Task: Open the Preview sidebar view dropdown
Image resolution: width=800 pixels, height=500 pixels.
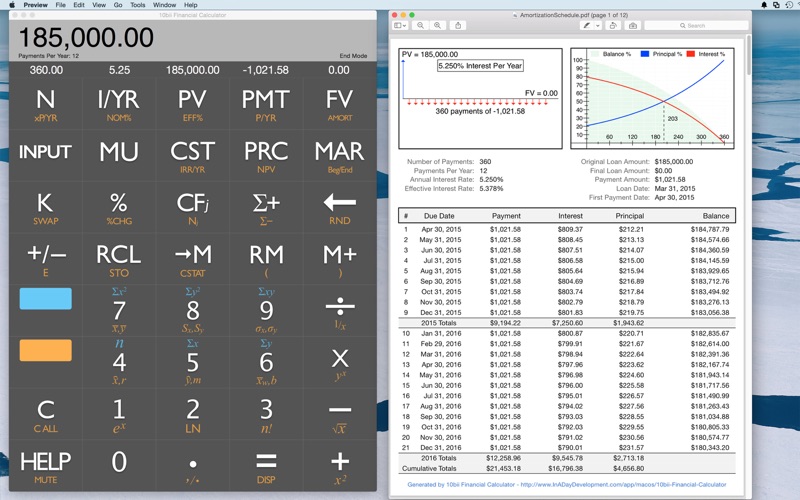Action: 400,26
